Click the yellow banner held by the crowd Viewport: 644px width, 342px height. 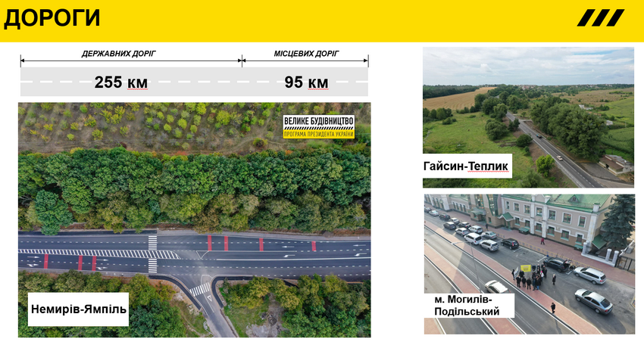(524, 269)
